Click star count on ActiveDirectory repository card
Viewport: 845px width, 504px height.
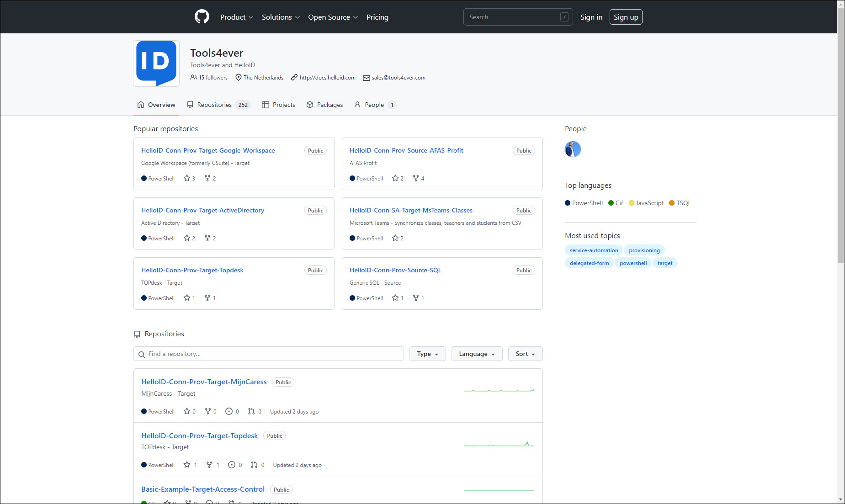pos(189,238)
